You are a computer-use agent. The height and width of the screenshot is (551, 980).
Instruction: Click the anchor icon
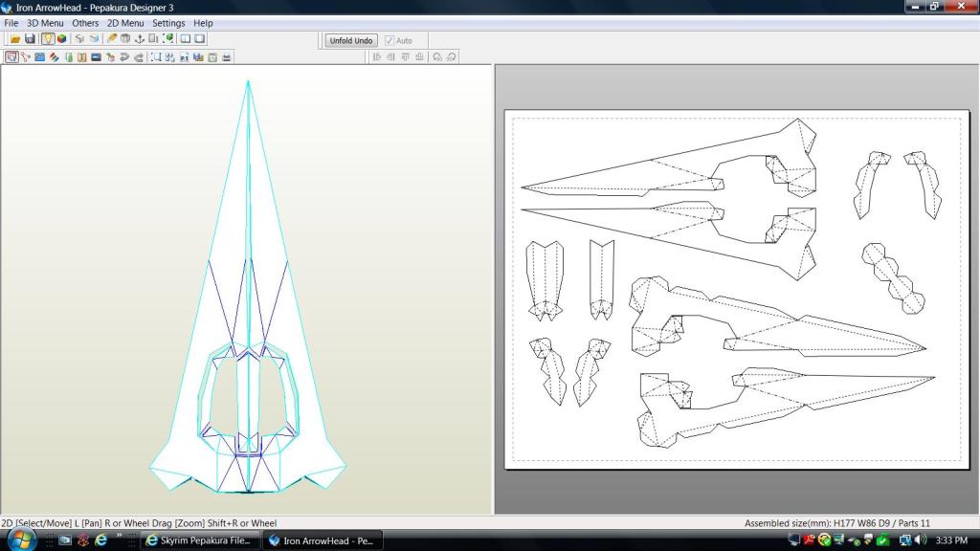pyautogui.click(x=140, y=38)
